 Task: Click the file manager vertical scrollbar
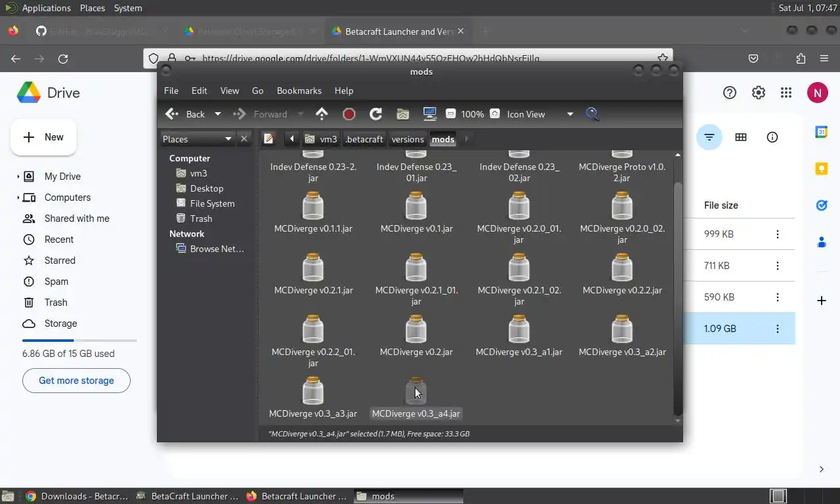coord(678,299)
